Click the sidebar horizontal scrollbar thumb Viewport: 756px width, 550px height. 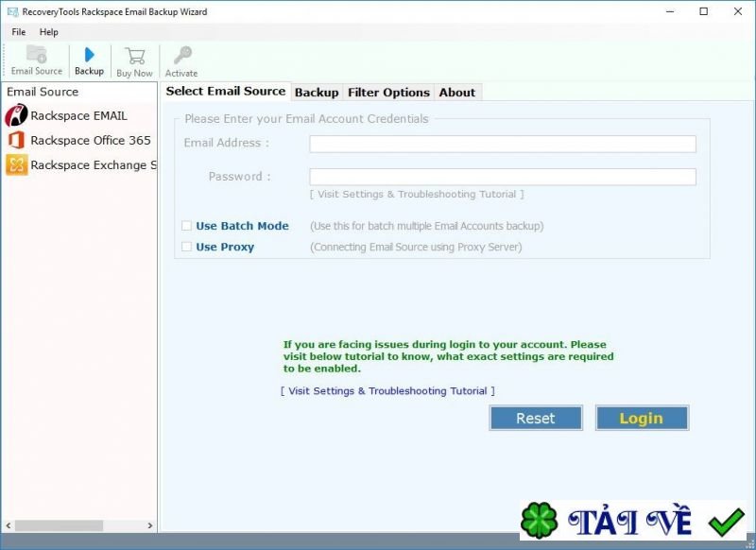(58, 525)
